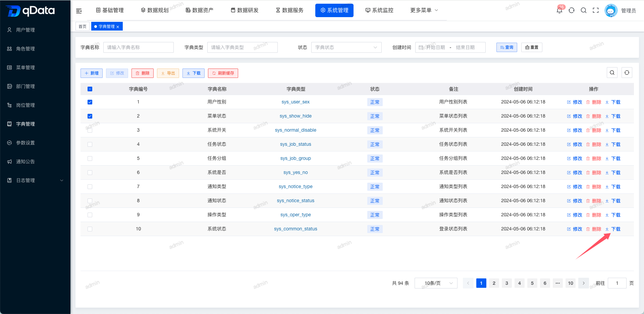Click the 开始日期 date field
Image resolution: width=644 pixels, height=314 pixels.
[435, 47]
